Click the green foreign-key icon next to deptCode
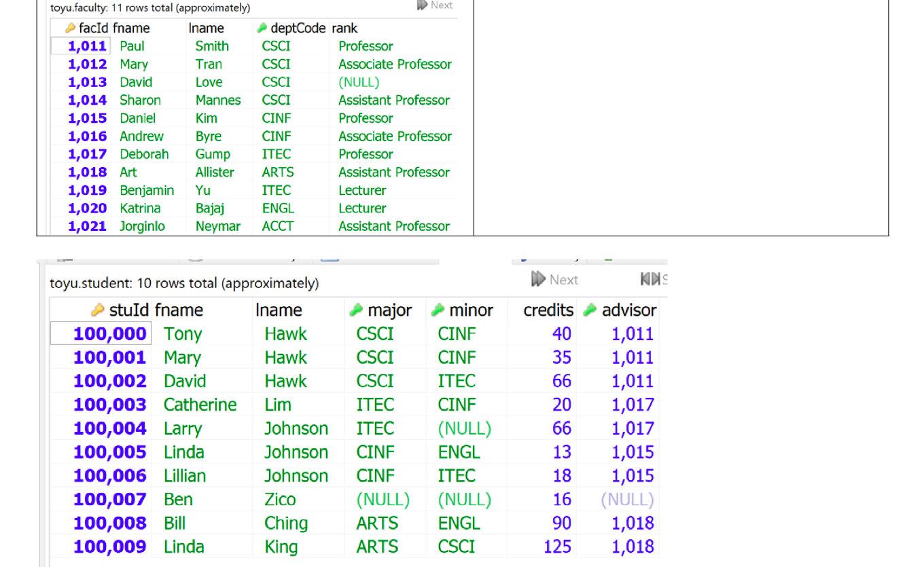924x567 pixels. [263, 28]
